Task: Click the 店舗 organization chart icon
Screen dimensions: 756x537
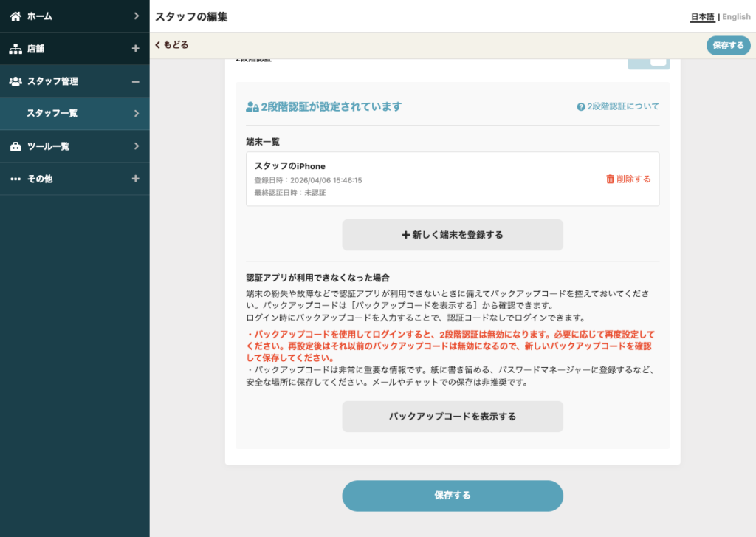Action: coord(16,49)
